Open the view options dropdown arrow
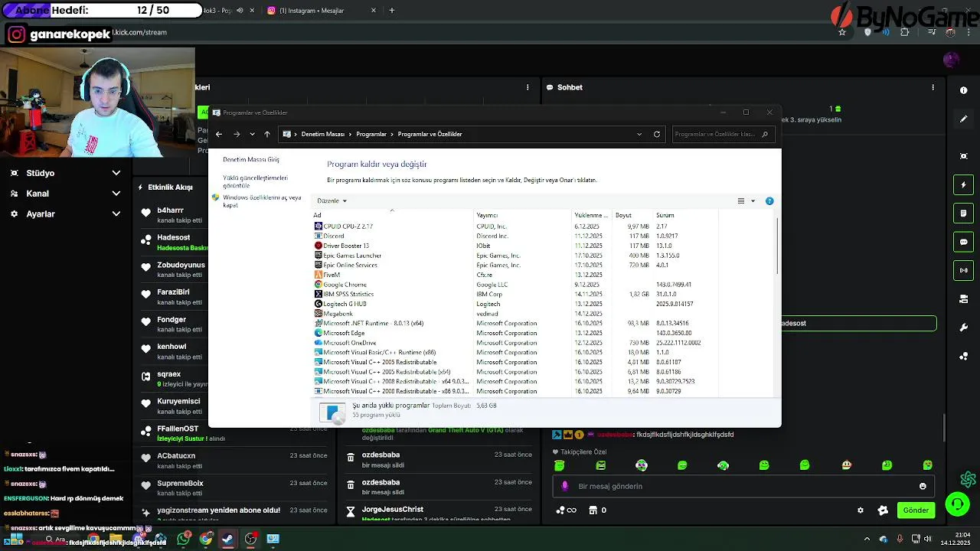The image size is (980, 551). click(753, 201)
